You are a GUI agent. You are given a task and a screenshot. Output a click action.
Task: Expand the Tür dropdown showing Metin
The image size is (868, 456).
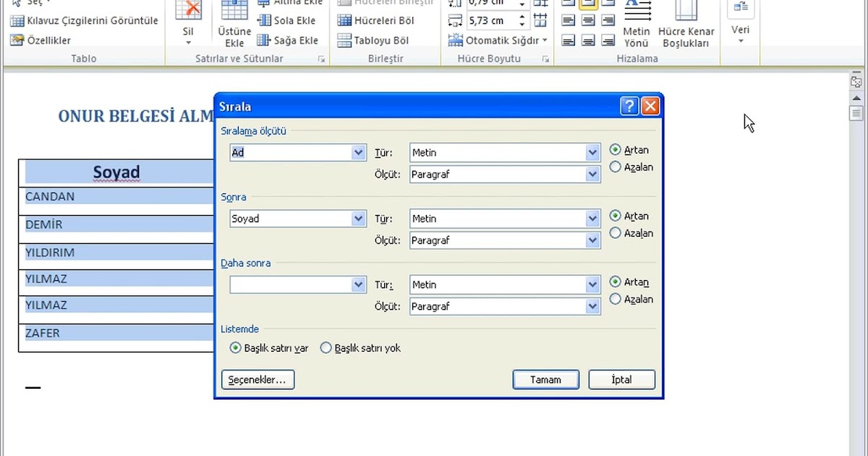tap(592, 152)
